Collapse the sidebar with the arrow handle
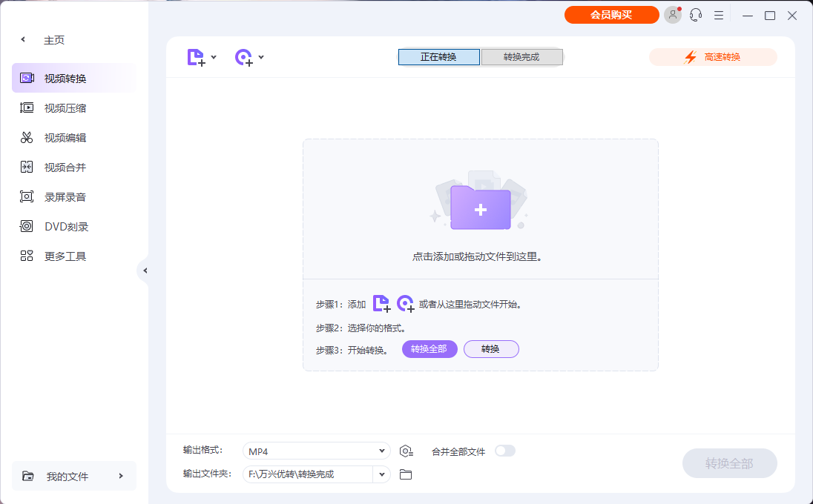Viewport: 813px width, 504px height. (x=145, y=271)
